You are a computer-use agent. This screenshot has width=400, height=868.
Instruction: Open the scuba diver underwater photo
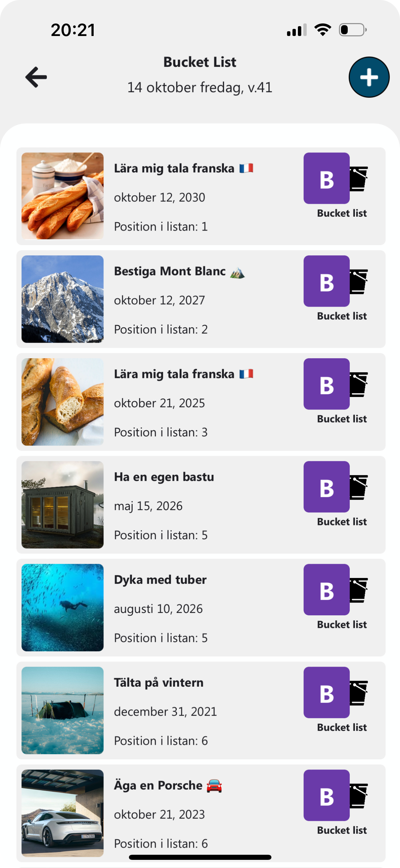[x=62, y=608]
